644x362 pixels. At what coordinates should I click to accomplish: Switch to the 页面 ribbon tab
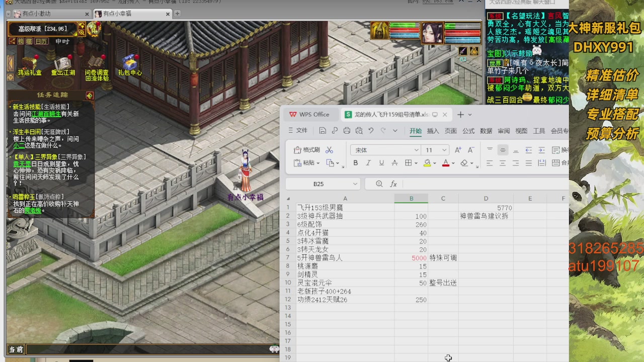point(450,131)
